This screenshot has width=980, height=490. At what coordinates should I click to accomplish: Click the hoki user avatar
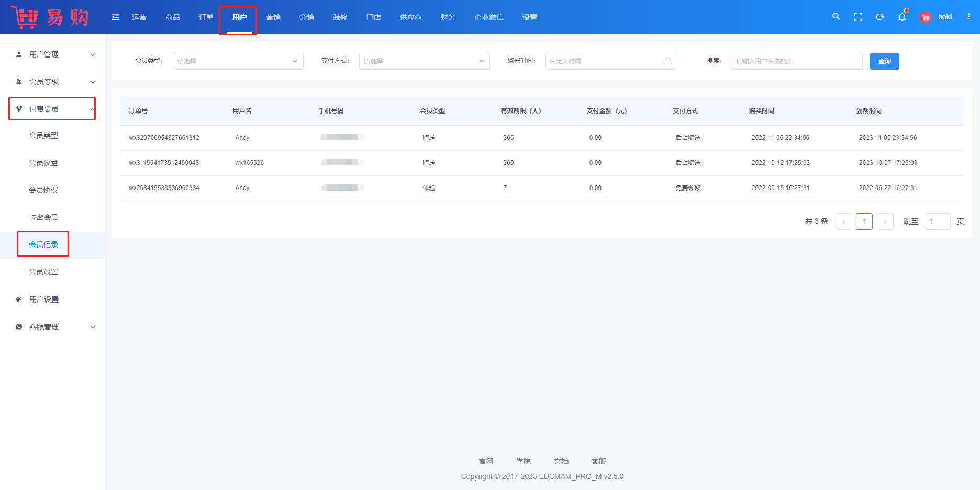pyautogui.click(x=926, y=17)
